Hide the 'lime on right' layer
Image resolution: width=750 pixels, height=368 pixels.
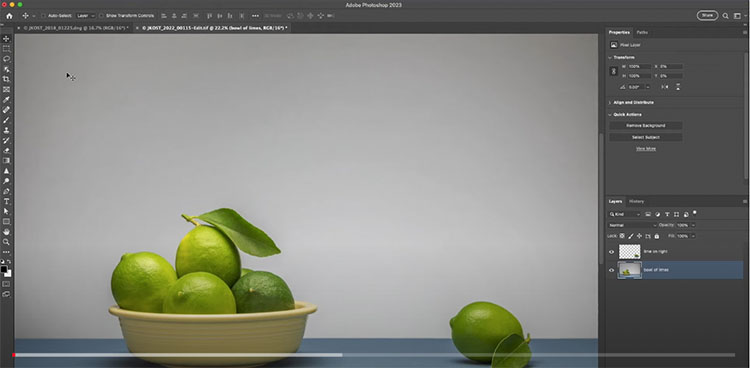[611, 252]
